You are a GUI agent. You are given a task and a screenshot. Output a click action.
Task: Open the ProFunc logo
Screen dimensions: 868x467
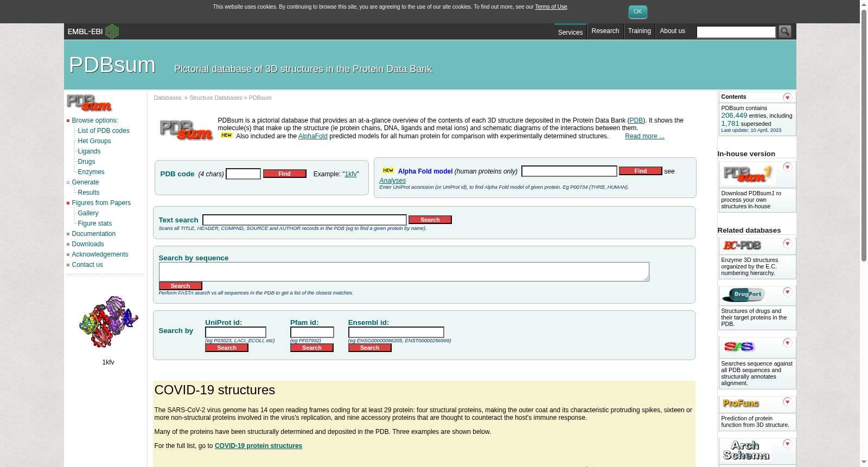(x=741, y=404)
